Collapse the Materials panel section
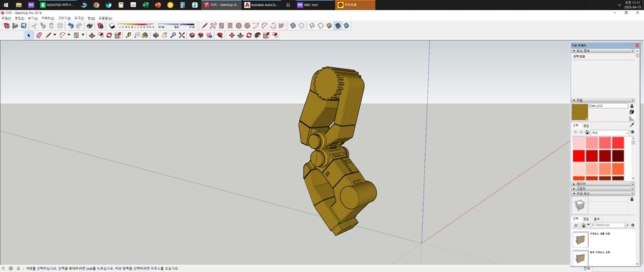The image size is (644, 272). coord(574,99)
